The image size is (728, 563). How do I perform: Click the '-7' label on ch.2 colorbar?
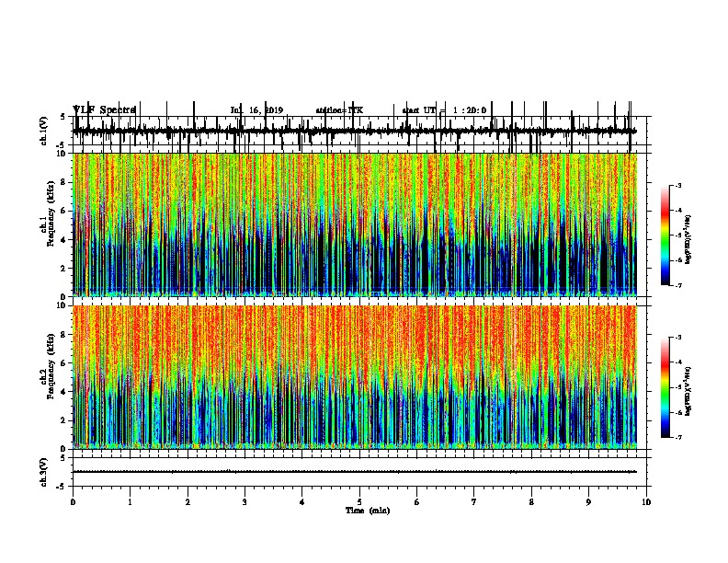pos(678,437)
